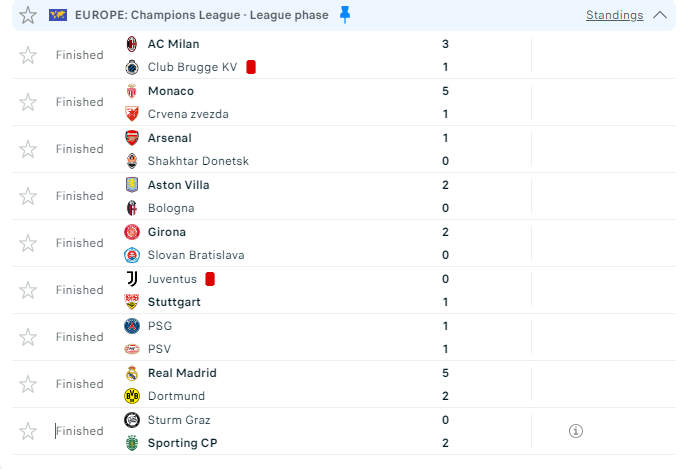Click the AC Milan club crest
Screen dimensions: 686x469
pyautogui.click(x=132, y=44)
